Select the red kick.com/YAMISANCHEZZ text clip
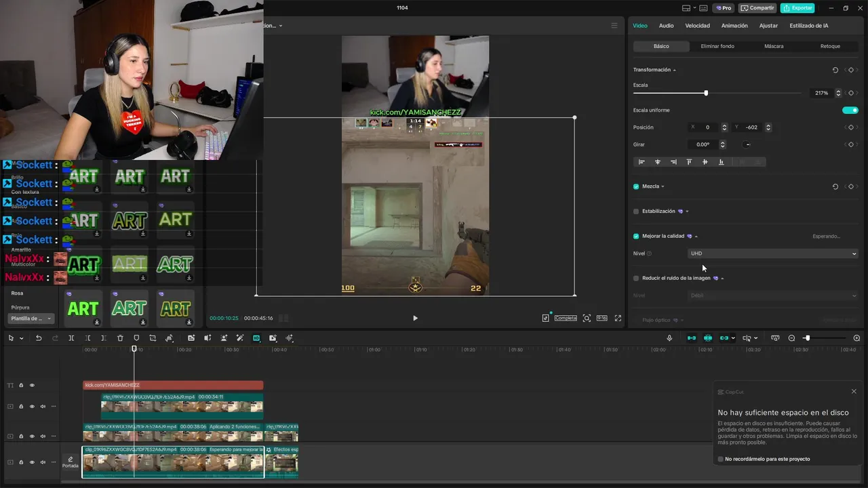Screen dimensions: 868x488 173,385
